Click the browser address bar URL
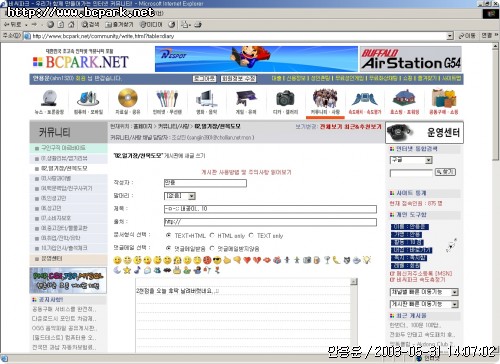This screenshot has width=500, height=364. coord(103,36)
